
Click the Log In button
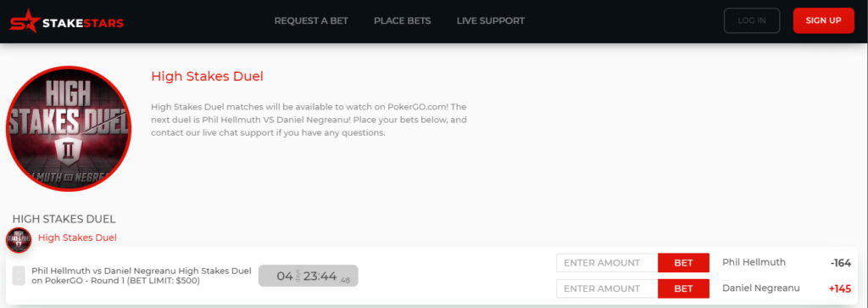tap(752, 20)
